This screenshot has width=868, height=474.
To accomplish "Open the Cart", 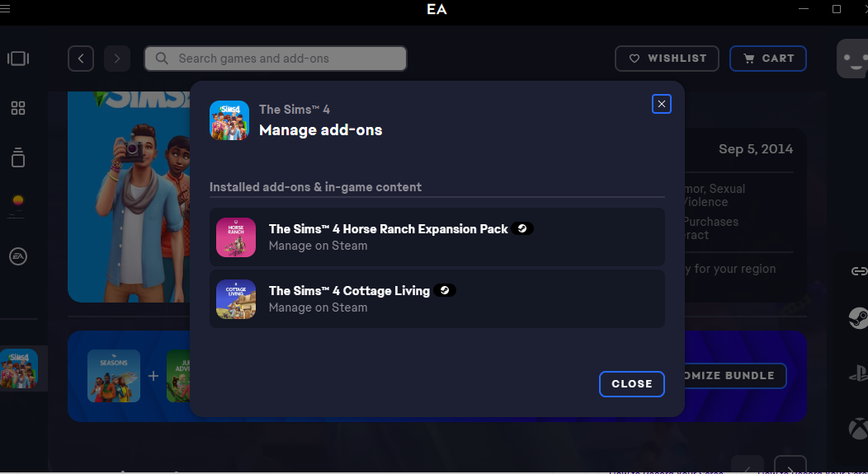I will 768,59.
